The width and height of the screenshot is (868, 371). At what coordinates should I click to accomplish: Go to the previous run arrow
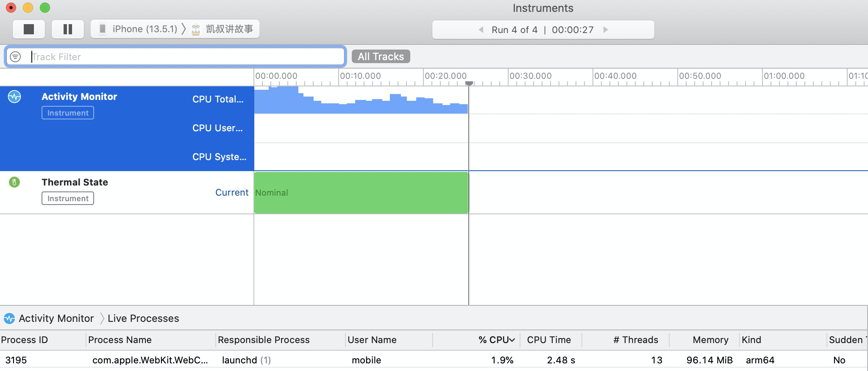pos(481,30)
